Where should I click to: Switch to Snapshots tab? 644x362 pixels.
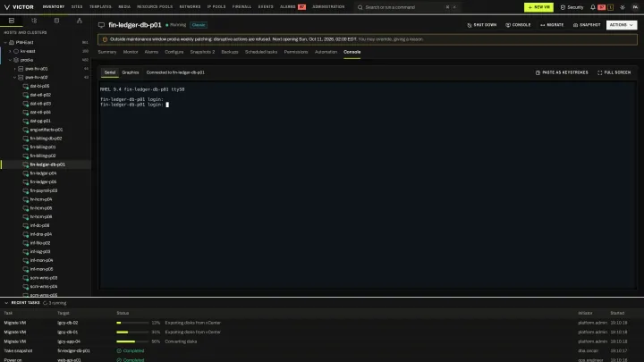(202, 52)
